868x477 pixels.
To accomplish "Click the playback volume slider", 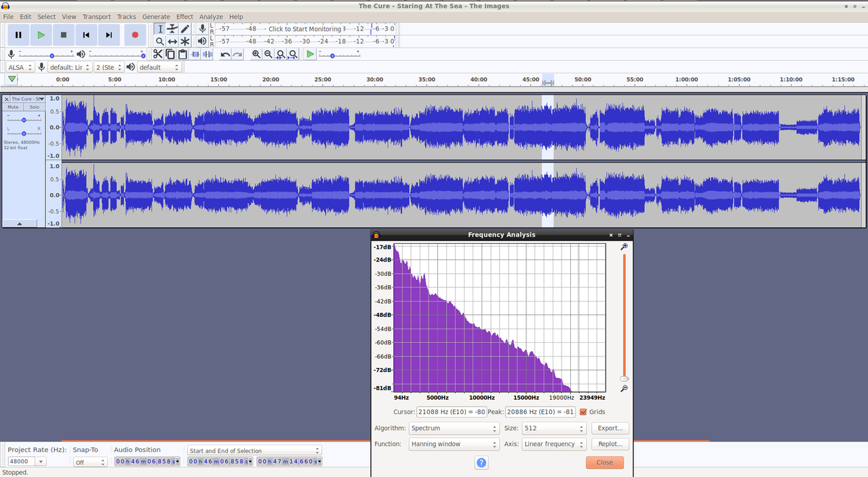I will click(x=117, y=54).
